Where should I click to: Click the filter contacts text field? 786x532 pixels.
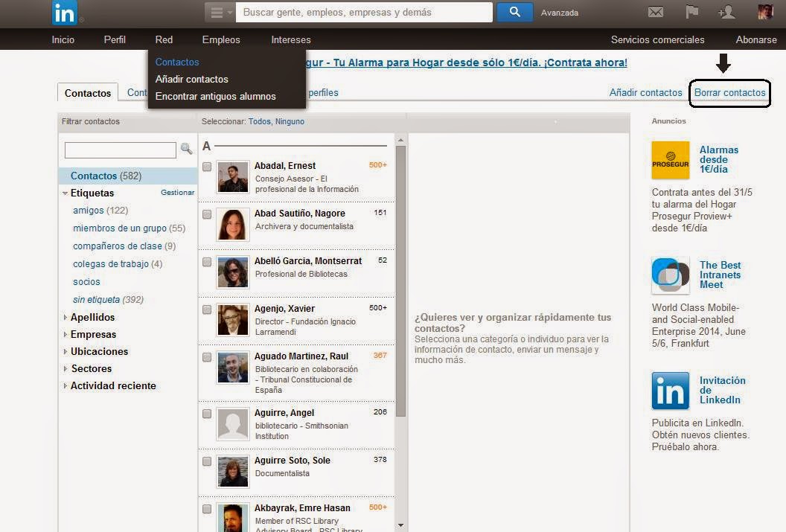120,150
